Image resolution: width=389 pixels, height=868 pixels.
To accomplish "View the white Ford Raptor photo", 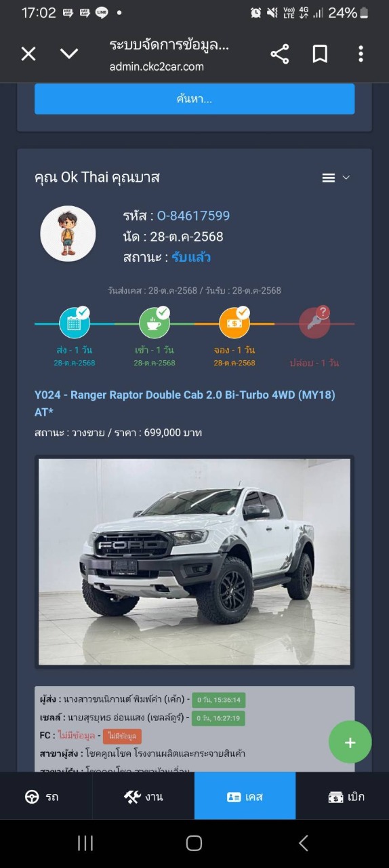I will (194, 561).
